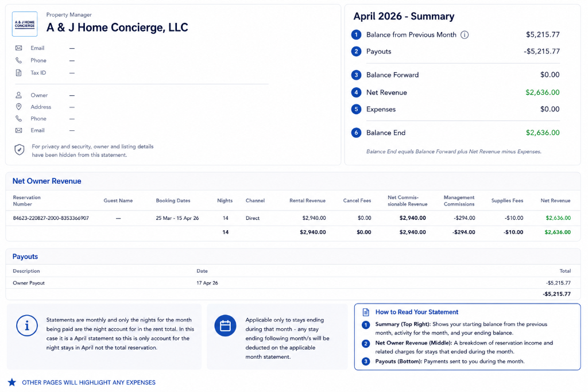Click the Net Owner Revenue section heading
The image size is (588, 392).
(47, 181)
